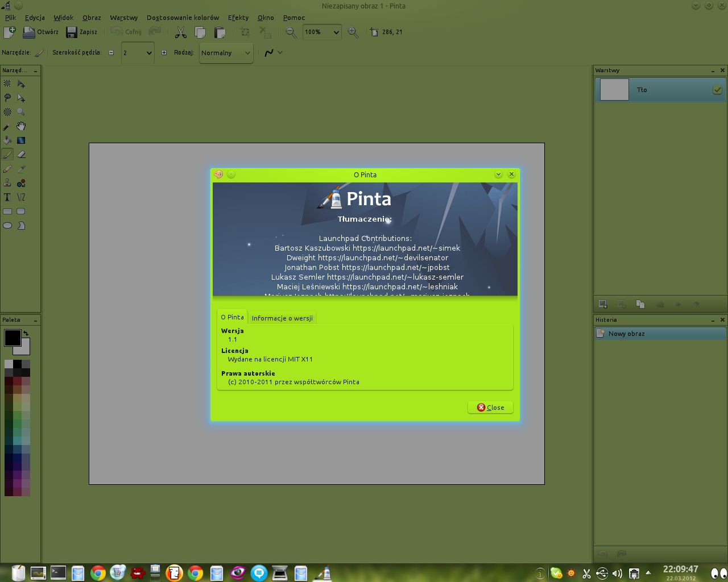The width and height of the screenshot is (728, 582).
Task: Open the Warstwy menu
Action: 123,18
